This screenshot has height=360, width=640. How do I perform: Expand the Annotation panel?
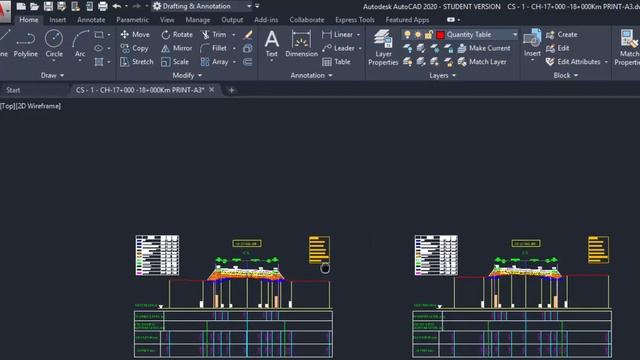click(x=311, y=76)
